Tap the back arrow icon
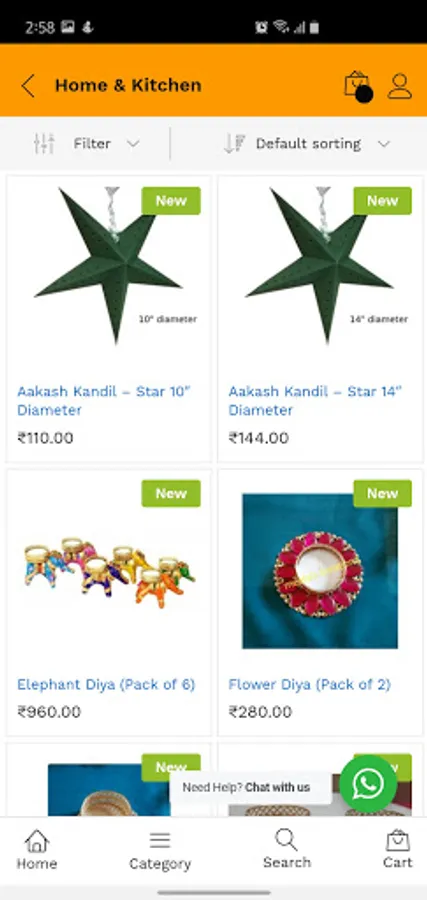The height and width of the screenshot is (900, 427). tap(28, 86)
